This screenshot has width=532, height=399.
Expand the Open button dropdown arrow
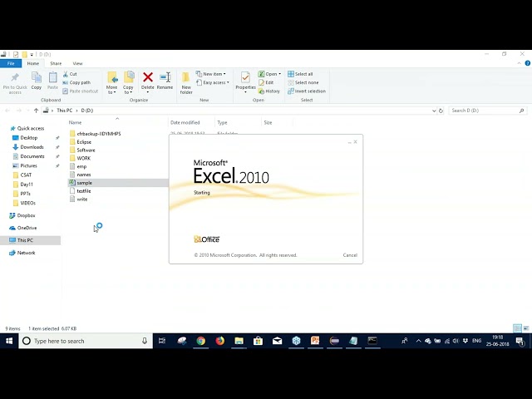(x=279, y=74)
